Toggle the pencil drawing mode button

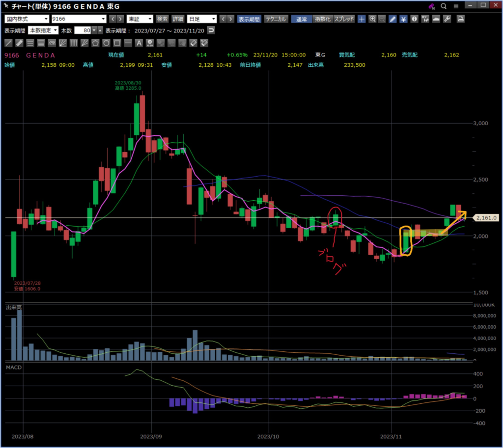point(392,19)
